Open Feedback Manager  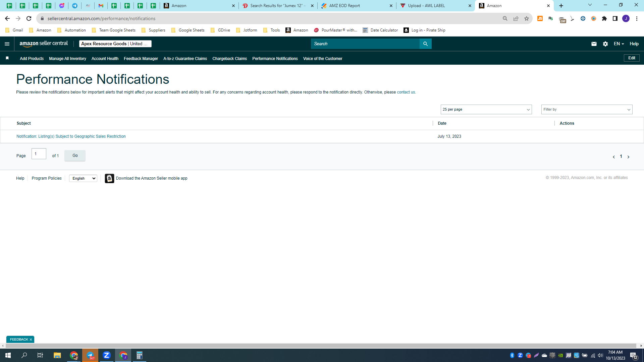tap(141, 59)
